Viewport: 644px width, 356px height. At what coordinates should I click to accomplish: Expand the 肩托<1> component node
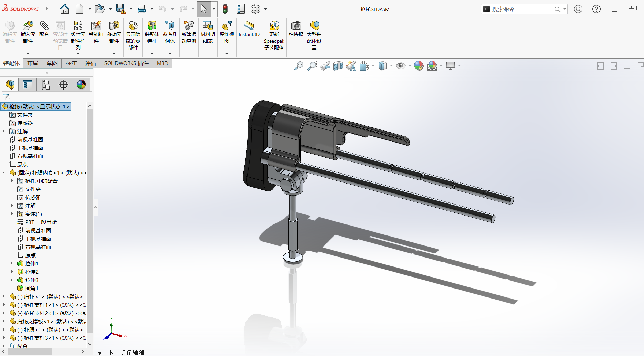4,296
